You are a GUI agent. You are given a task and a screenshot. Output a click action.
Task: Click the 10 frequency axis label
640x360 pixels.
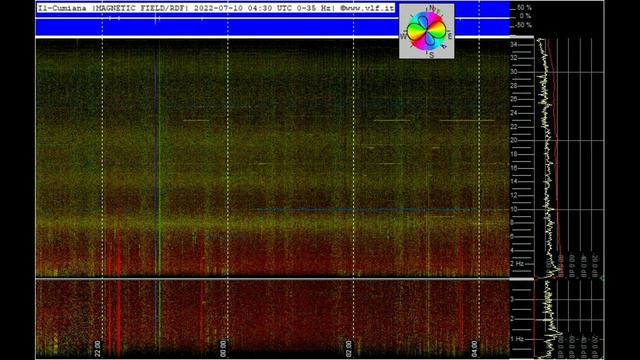pos(514,209)
